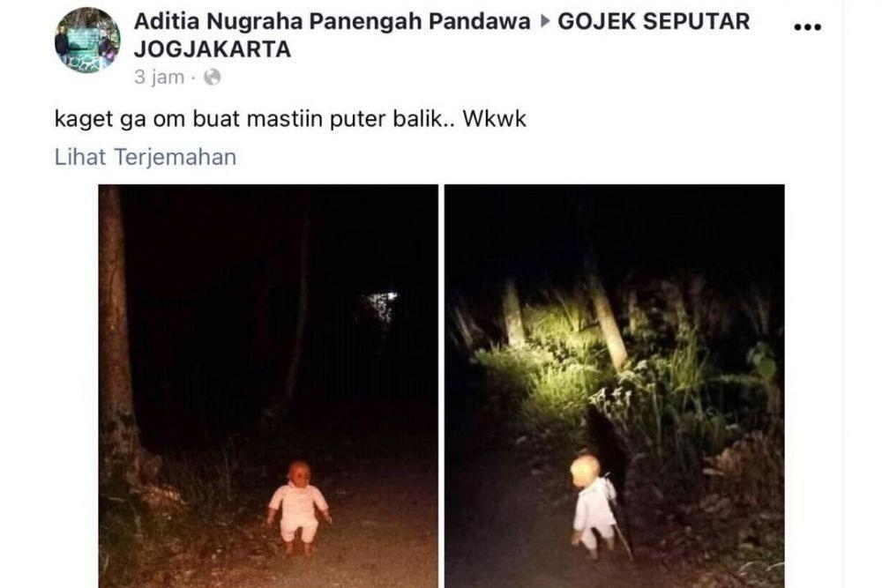This screenshot has height=588, width=882.
Task: Click the large tree trunk in left photo
Action: [x=119, y=338]
